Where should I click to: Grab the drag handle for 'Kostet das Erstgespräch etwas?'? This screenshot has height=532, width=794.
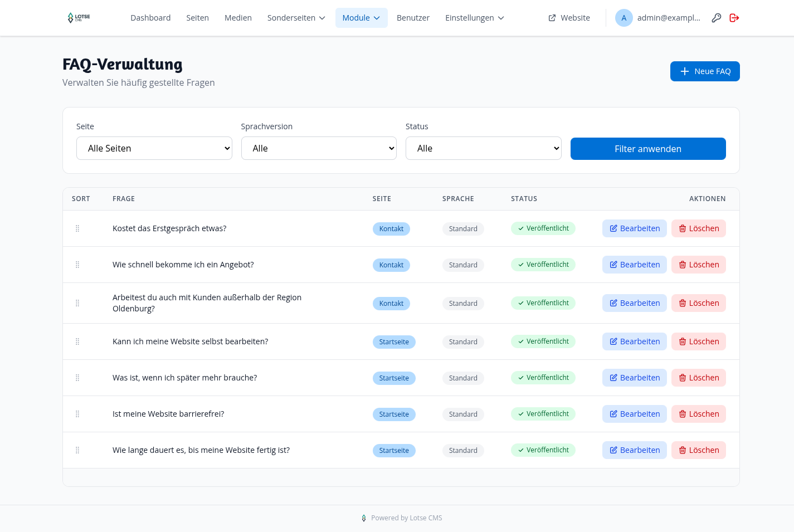(x=77, y=228)
